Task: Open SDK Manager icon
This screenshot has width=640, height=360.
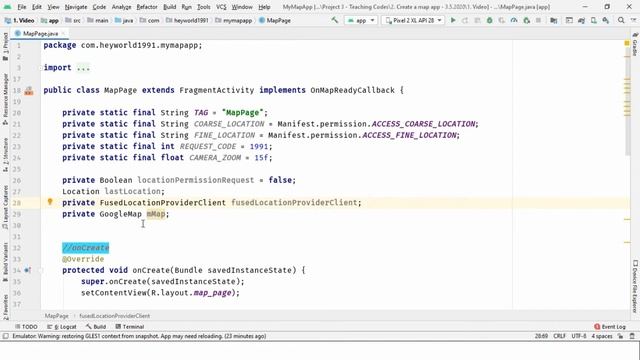Action: point(606,20)
